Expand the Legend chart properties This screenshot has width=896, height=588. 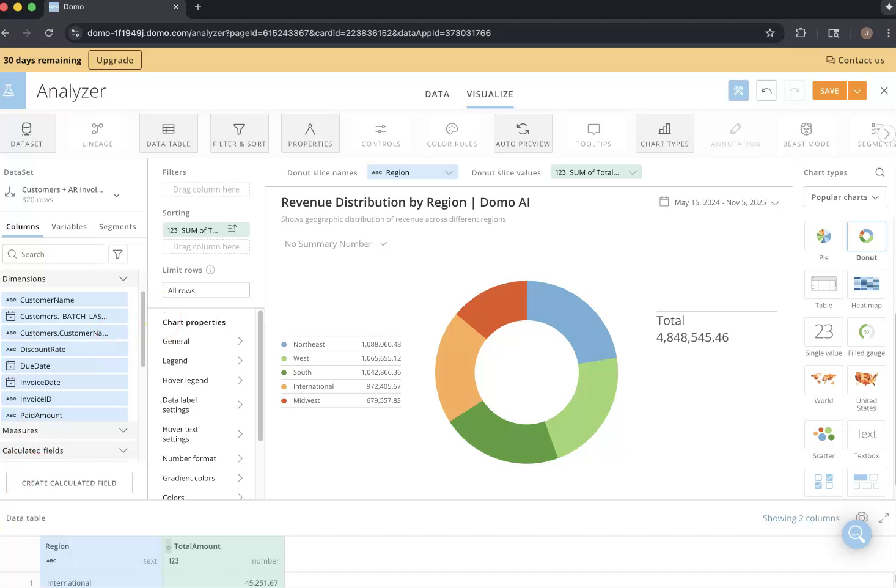203,361
